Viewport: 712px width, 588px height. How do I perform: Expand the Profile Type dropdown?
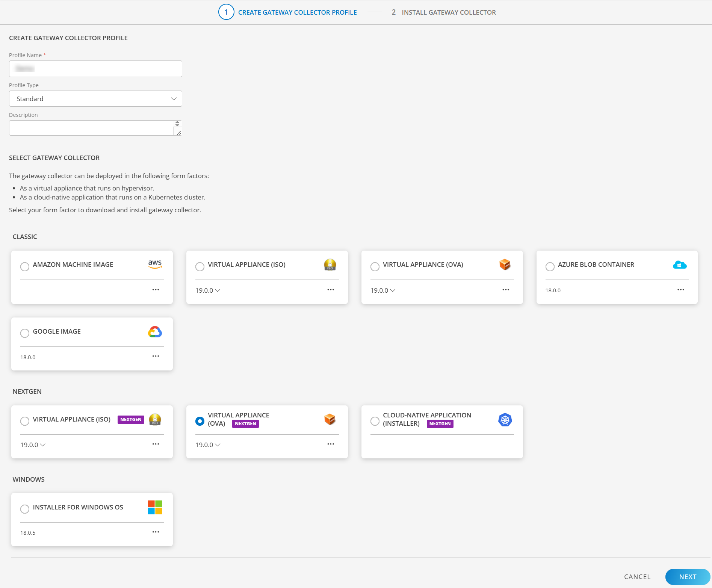pos(95,99)
